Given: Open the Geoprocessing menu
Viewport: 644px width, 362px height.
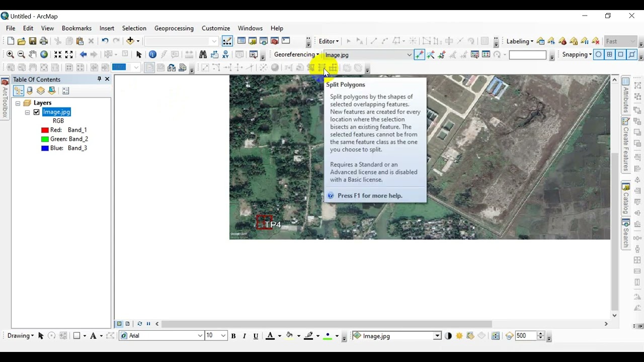Looking at the screenshot, I should point(174,28).
